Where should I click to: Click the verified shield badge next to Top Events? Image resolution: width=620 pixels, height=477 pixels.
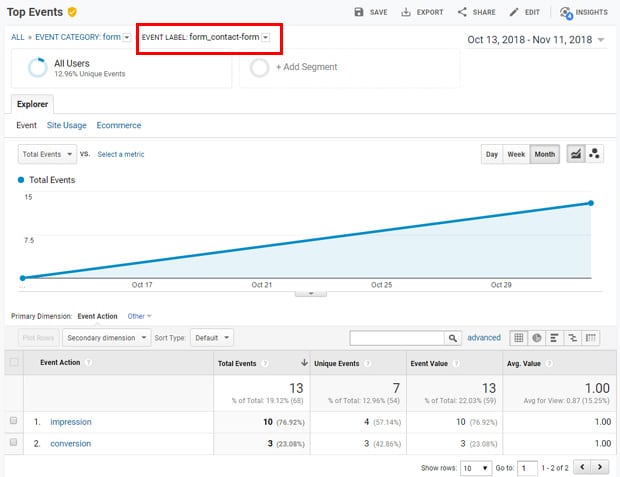(72, 12)
